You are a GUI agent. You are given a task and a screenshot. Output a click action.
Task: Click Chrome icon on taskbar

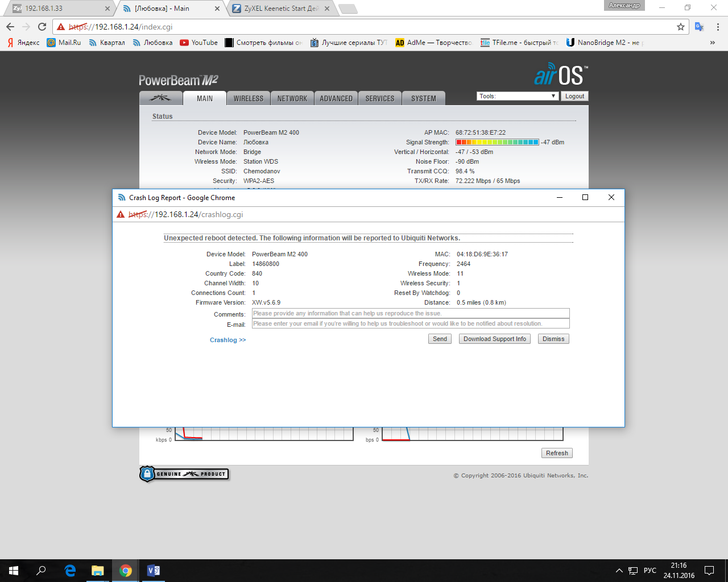pos(126,571)
